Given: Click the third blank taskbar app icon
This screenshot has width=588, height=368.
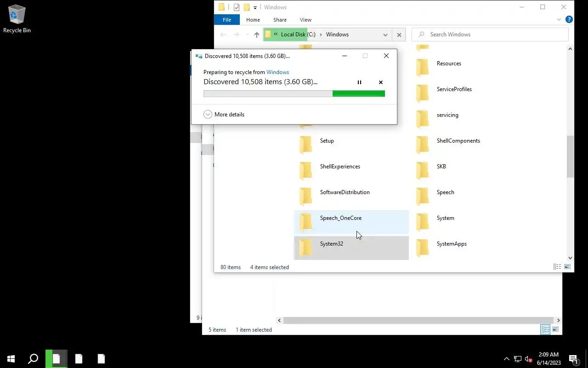Looking at the screenshot, I should [x=101, y=359].
